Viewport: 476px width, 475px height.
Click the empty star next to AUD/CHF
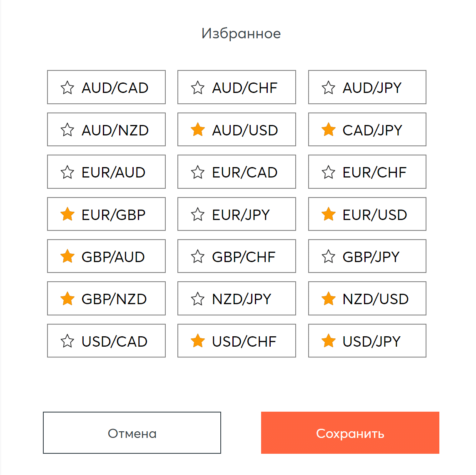coord(197,87)
